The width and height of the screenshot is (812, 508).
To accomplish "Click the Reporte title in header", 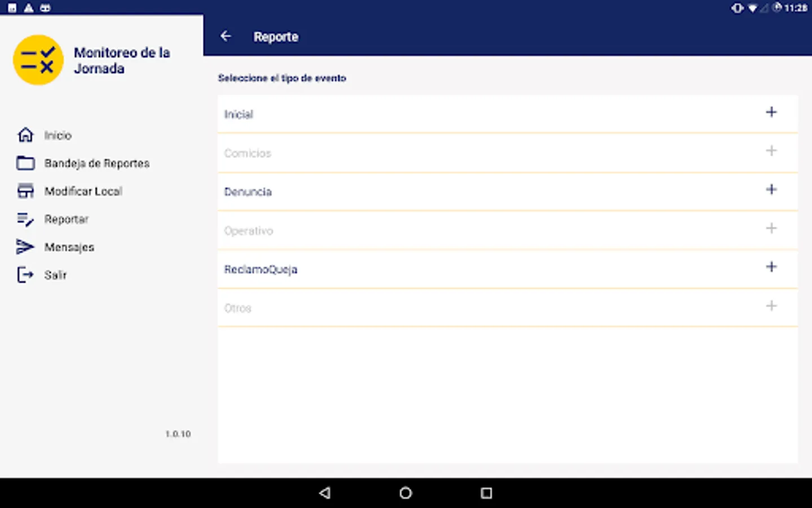I will pos(276,37).
